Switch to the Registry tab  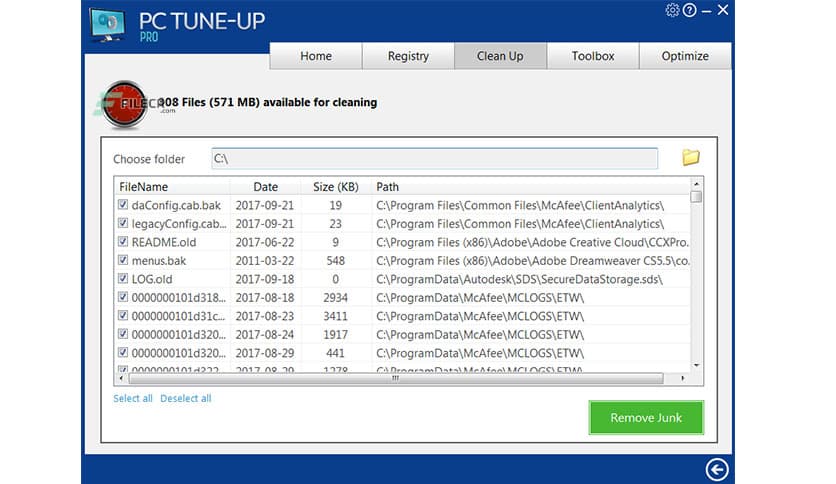click(408, 56)
